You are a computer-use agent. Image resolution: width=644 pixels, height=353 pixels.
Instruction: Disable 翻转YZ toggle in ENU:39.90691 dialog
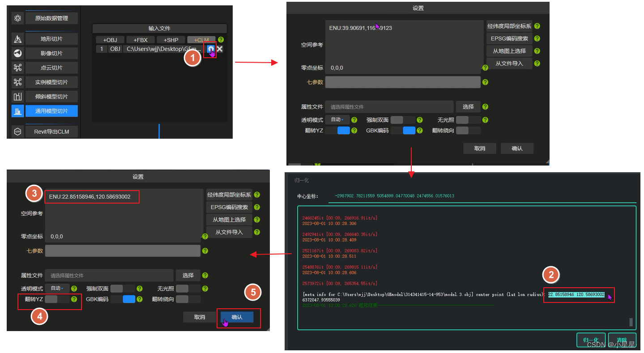pos(337,131)
